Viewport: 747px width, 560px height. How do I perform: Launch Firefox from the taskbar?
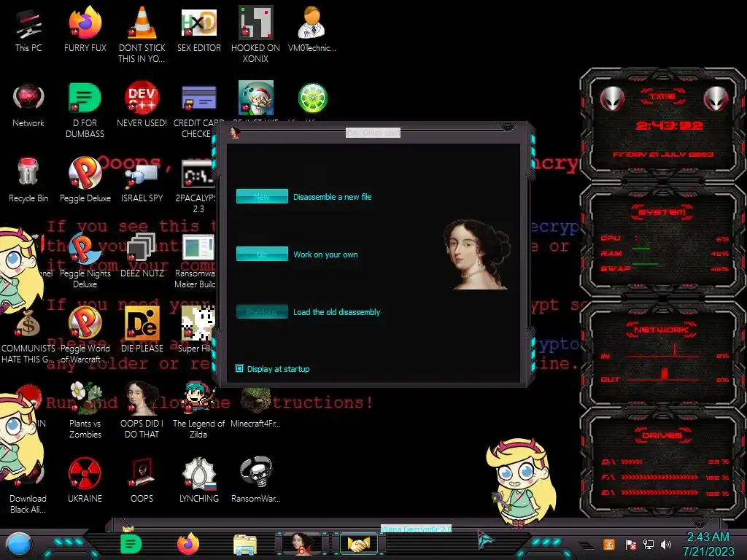[x=188, y=544]
